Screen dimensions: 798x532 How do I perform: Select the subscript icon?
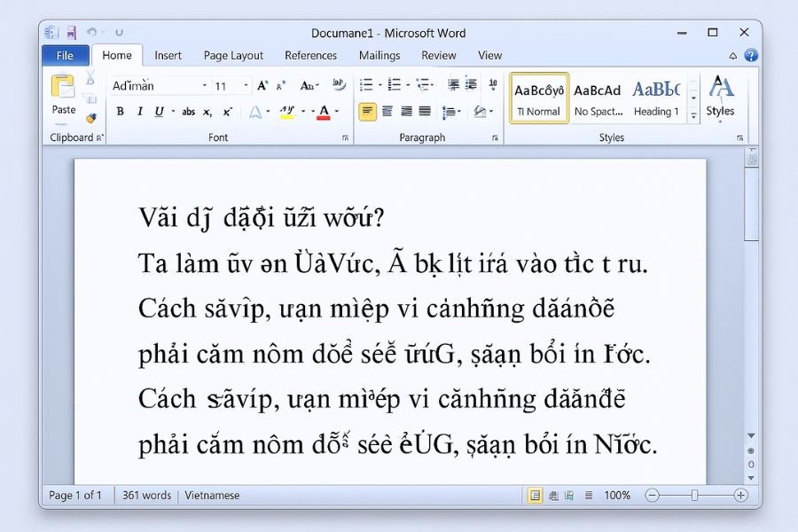point(207,112)
